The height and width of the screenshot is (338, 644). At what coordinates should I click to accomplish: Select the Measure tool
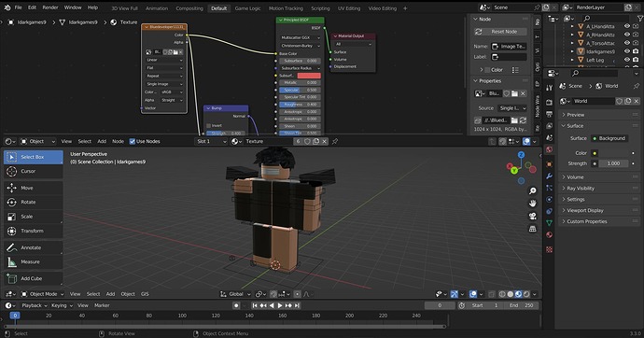[x=34, y=261]
